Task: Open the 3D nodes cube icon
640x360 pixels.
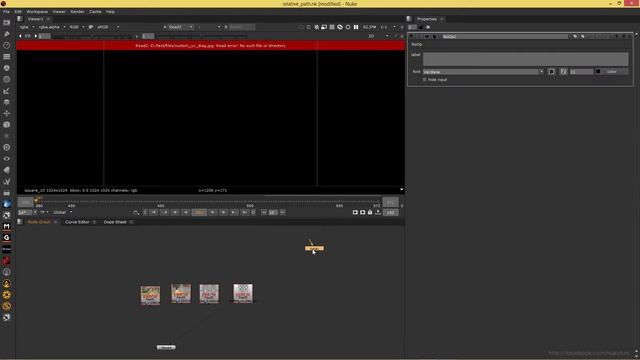Action: [x=7, y=125]
